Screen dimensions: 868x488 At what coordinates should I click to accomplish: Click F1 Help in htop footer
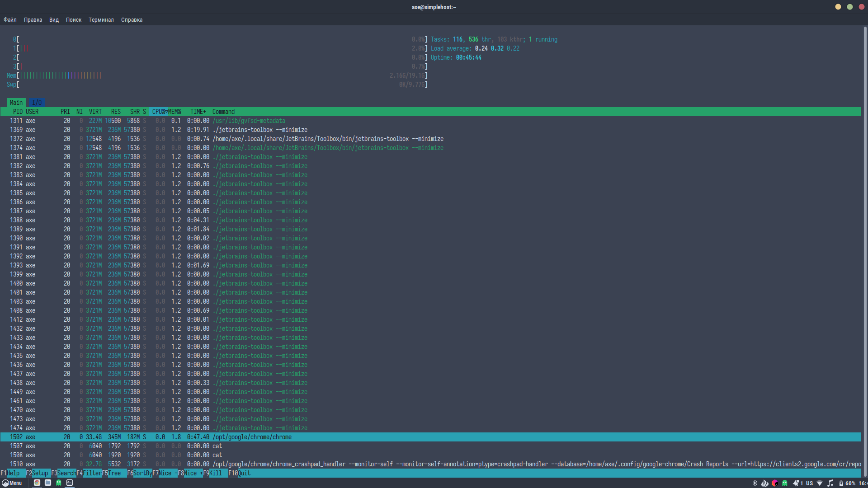pos(13,473)
